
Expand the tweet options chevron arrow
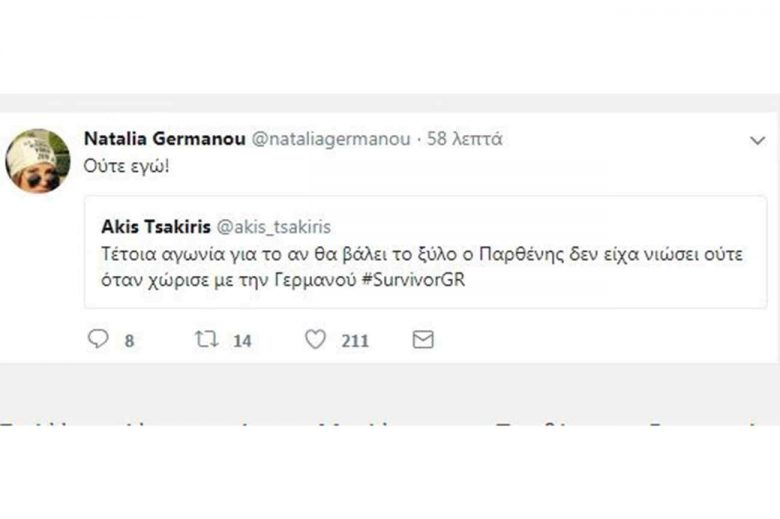click(x=757, y=141)
